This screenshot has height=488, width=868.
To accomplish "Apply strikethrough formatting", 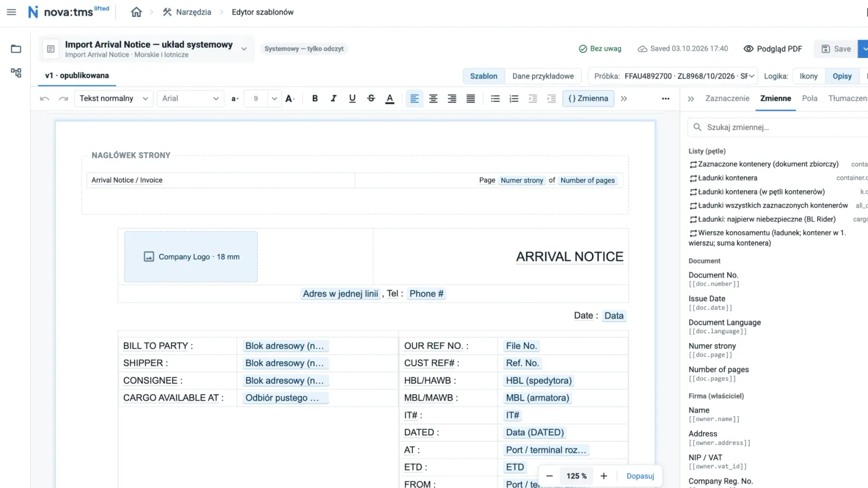I will click(x=371, y=98).
